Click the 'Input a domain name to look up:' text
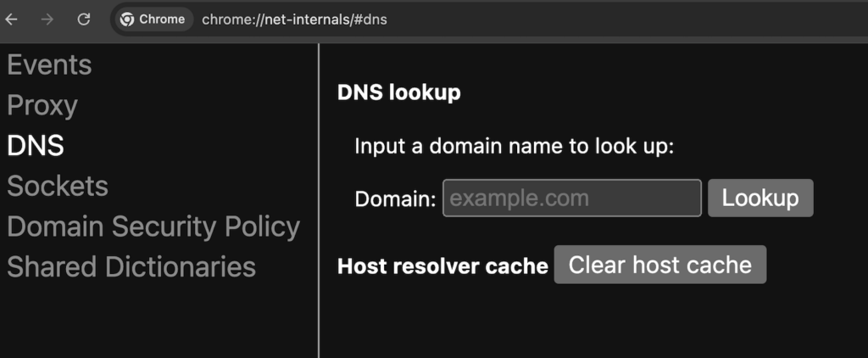 [515, 147]
